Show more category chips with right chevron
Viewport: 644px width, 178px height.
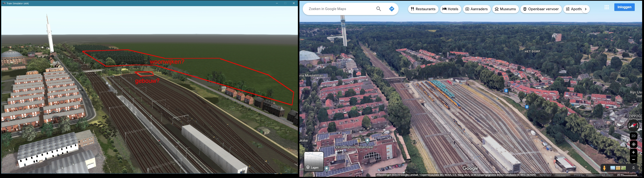(586, 9)
